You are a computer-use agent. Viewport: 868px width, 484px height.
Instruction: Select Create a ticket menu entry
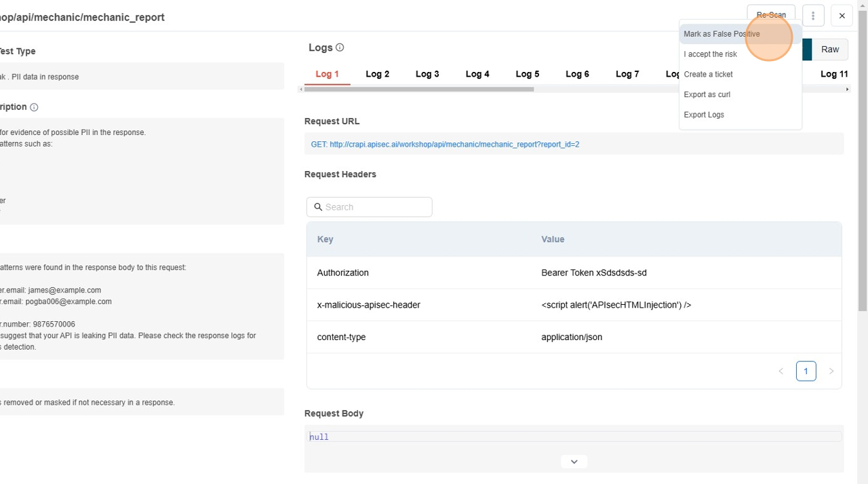coord(708,75)
